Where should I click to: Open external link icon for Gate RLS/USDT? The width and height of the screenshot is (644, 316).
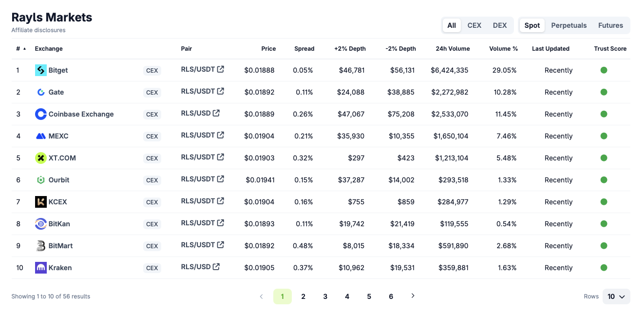(x=221, y=91)
